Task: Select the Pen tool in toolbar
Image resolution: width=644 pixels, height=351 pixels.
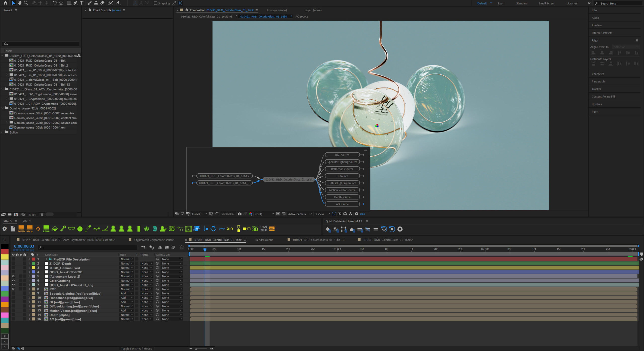Action: (75, 3)
